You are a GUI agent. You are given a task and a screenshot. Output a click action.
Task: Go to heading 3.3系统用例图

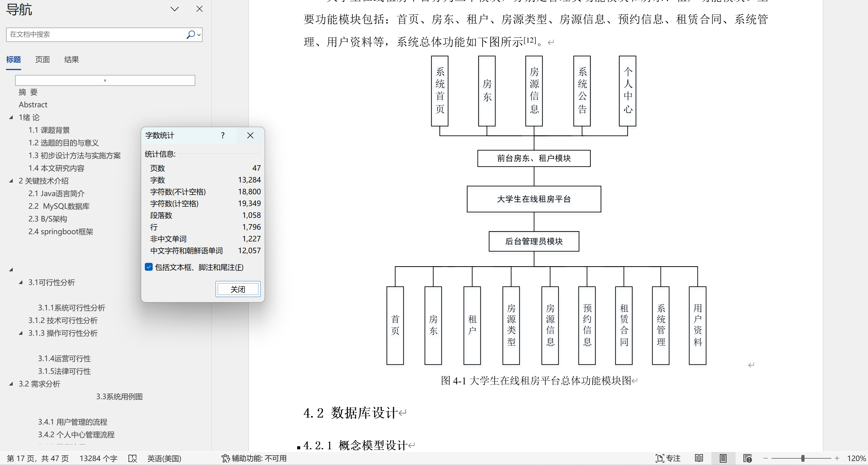click(119, 397)
